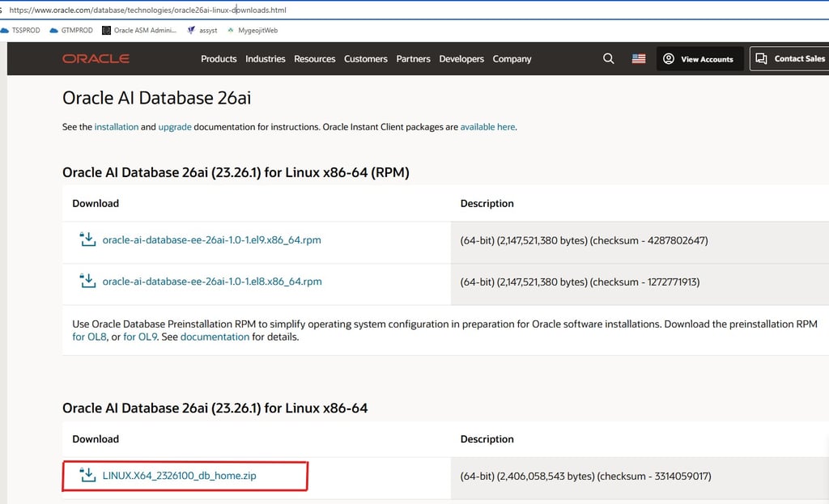Open the site search magnifier icon
This screenshot has width=829, height=504.
click(x=609, y=58)
